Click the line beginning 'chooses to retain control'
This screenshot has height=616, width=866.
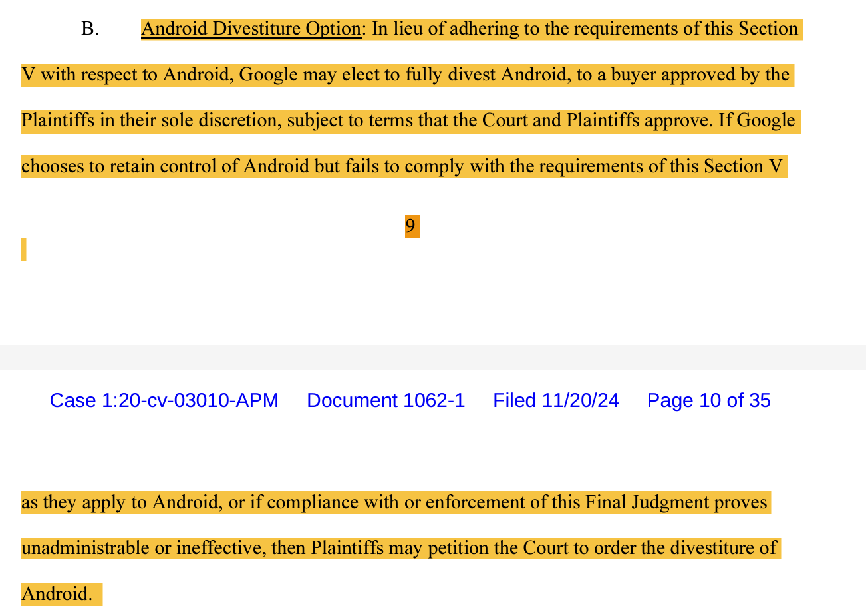point(404,166)
